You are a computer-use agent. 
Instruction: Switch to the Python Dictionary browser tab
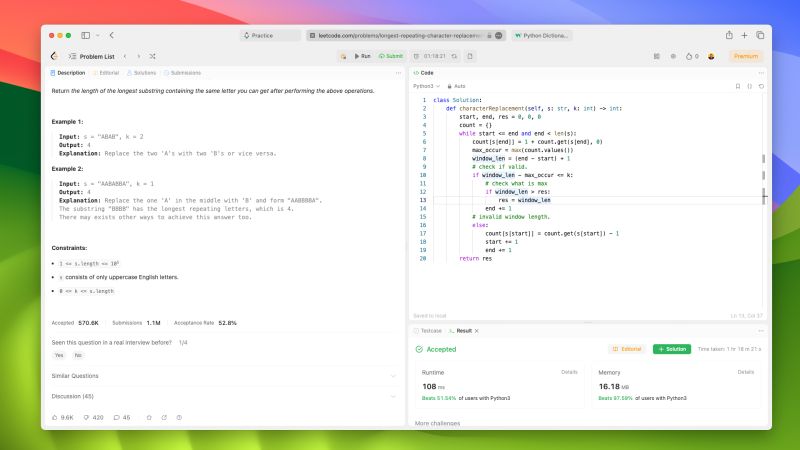click(541, 35)
